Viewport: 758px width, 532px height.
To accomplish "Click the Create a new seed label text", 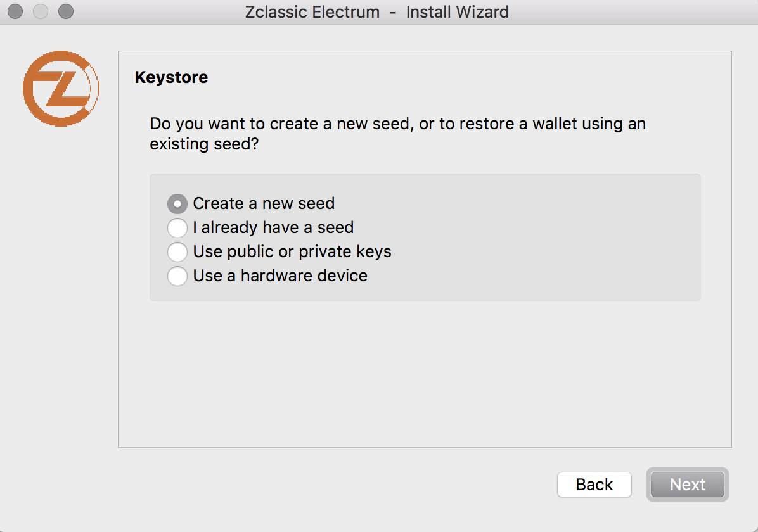I will click(264, 203).
